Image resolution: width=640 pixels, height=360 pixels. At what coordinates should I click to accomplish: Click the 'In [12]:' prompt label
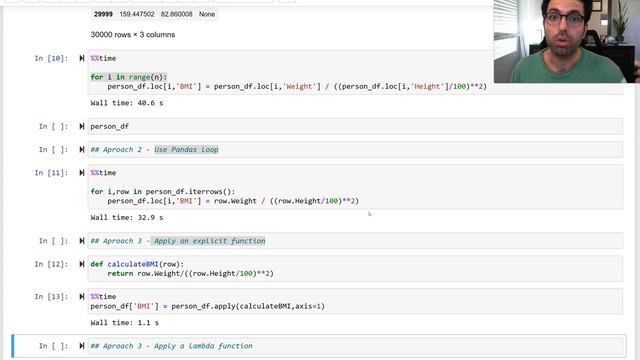coord(51,264)
